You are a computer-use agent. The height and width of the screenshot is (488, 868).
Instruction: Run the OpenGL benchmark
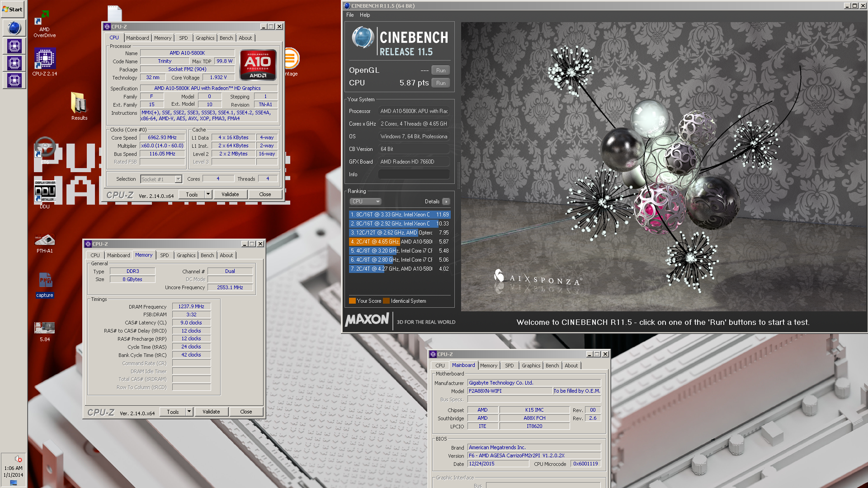tap(441, 70)
